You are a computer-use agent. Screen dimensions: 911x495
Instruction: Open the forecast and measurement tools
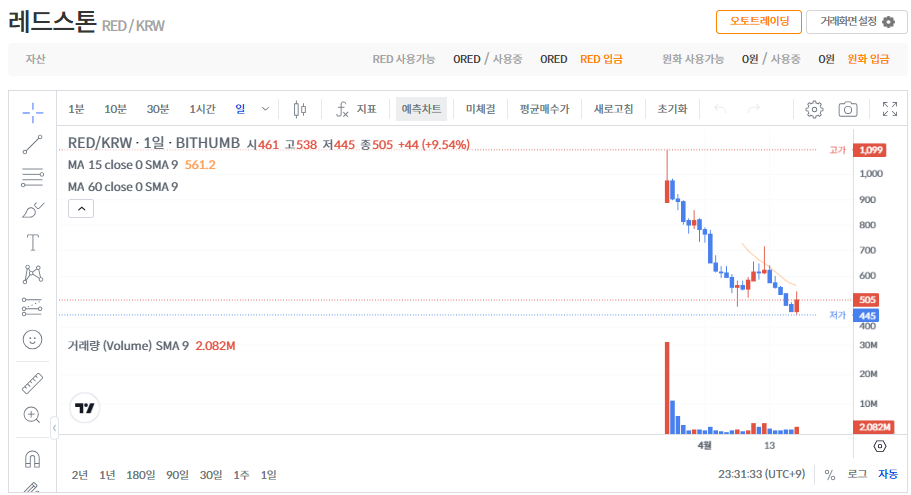(x=33, y=307)
